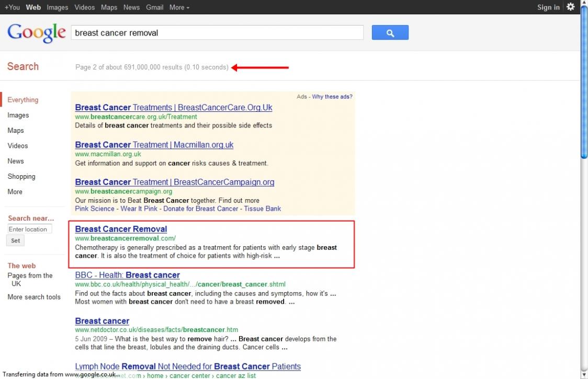Filter results by Maps in sidebar
Screen dimensions: 588x379
tap(15, 131)
